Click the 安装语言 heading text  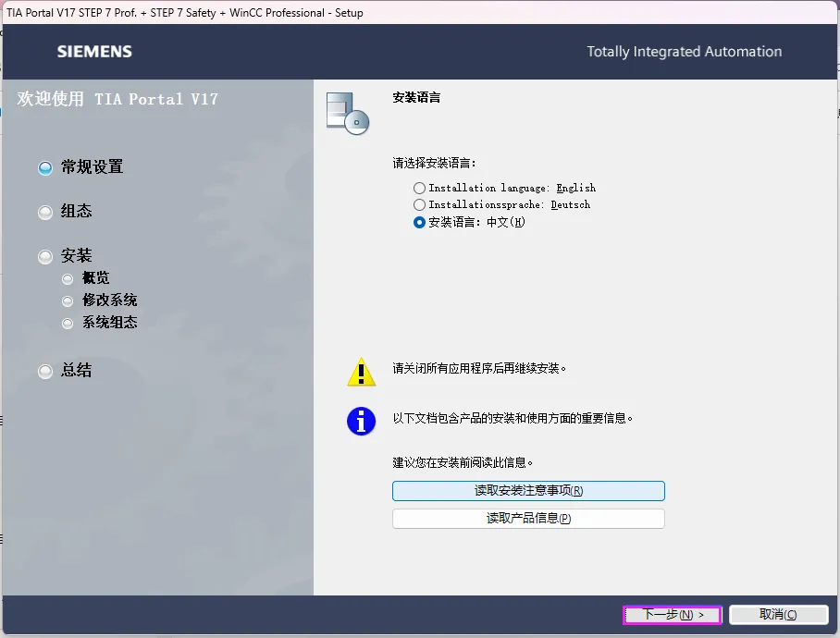coord(416,97)
